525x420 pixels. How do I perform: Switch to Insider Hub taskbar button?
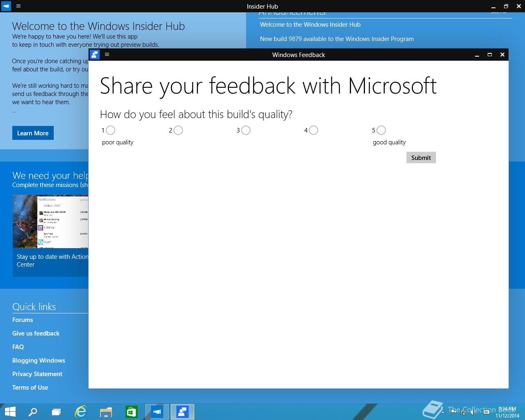point(157,412)
